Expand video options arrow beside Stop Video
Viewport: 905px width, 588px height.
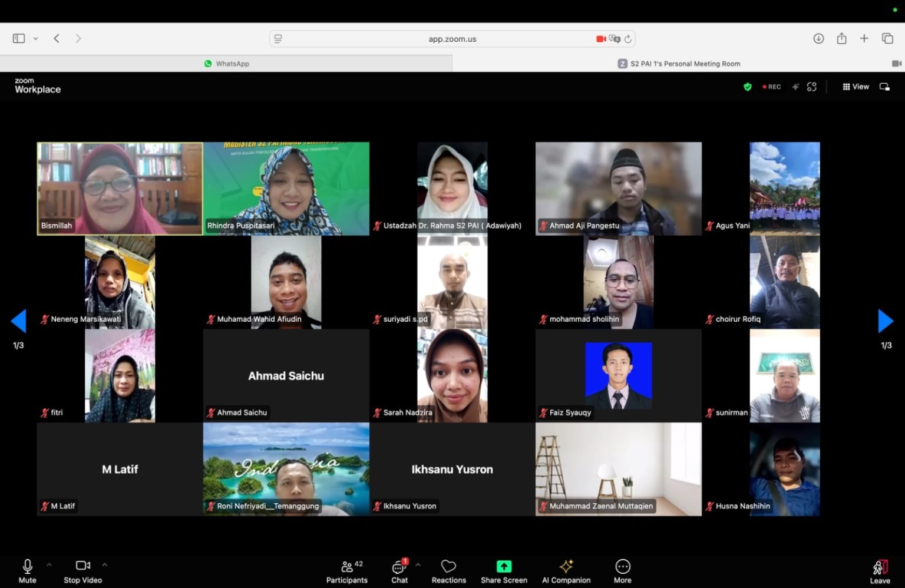(x=104, y=564)
